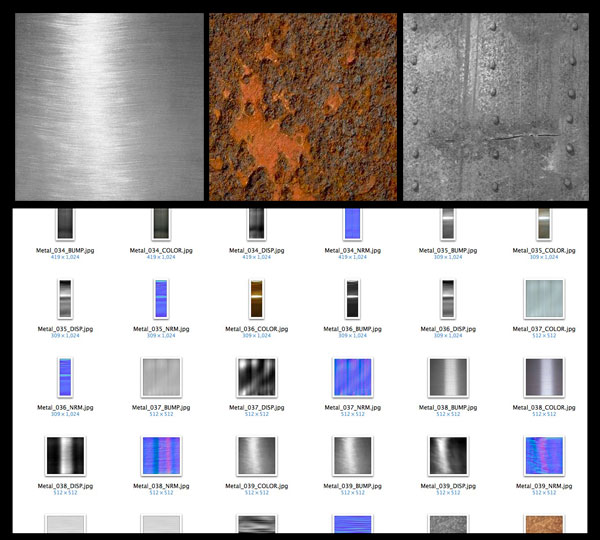
Task: Click the Metal_034_DISP.jpg filename label
Action: pyautogui.click(x=254, y=250)
